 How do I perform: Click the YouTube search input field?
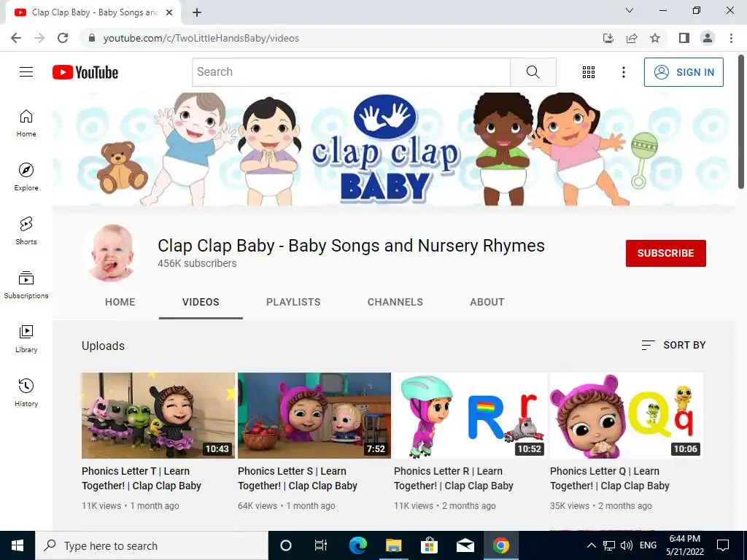click(351, 72)
